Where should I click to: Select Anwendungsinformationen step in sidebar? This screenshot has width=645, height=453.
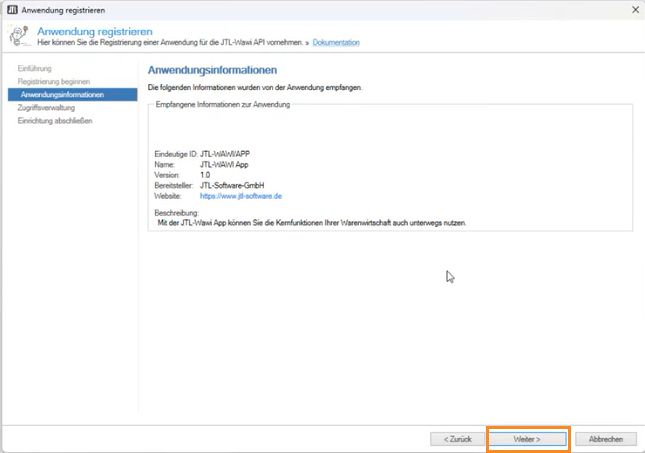(62, 94)
